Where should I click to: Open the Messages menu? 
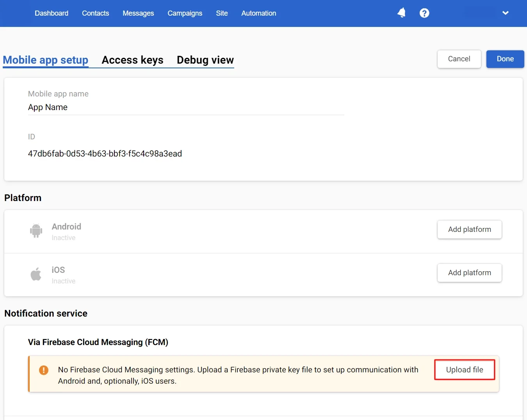click(138, 13)
